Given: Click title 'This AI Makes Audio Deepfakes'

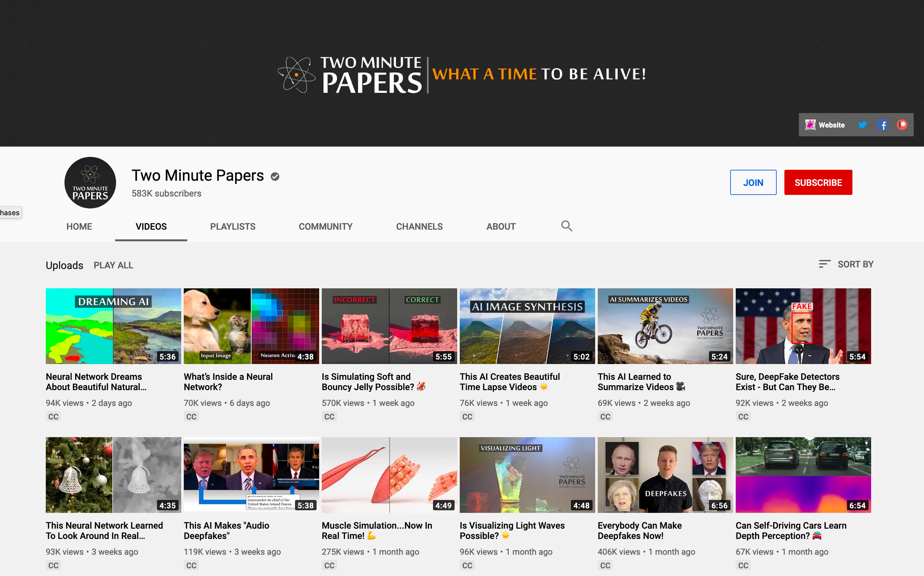Looking at the screenshot, I should coord(226,530).
